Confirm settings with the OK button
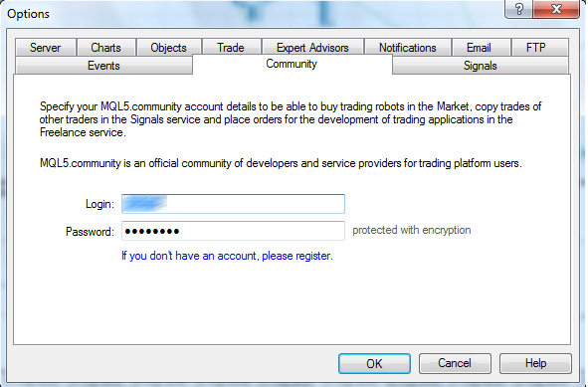 [374, 363]
